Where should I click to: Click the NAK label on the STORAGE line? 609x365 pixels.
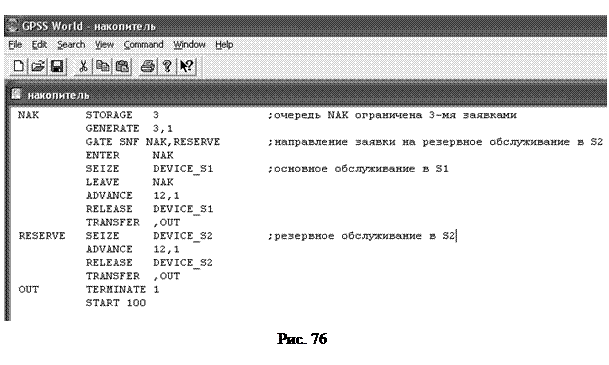click(28, 115)
